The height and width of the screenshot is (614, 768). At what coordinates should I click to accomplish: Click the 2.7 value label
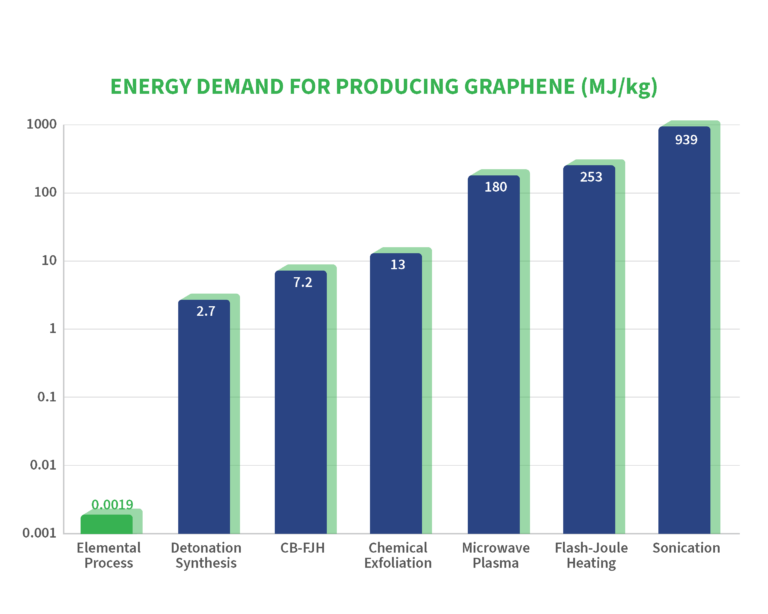click(x=206, y=311)
